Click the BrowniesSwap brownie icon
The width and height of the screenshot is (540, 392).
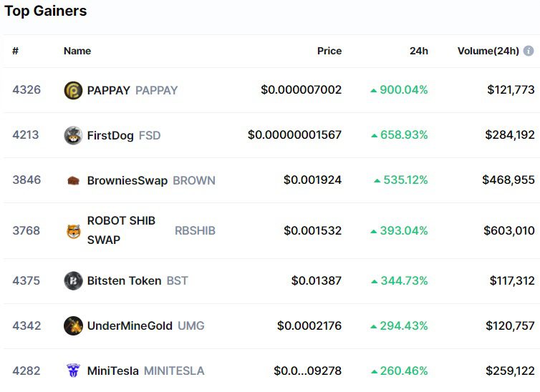click(x=73, y=180)
